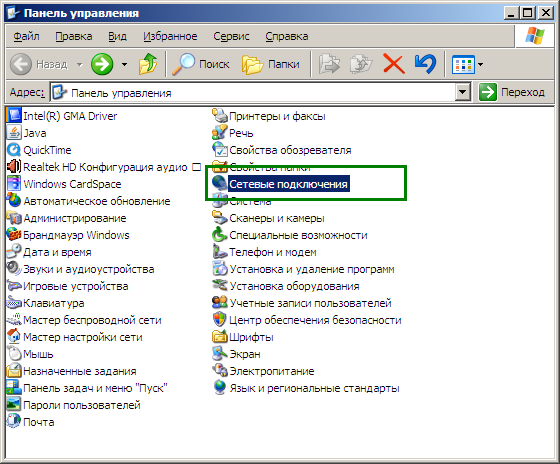
Task: Click the address field showing Панель управления
Action: [253, 93]
